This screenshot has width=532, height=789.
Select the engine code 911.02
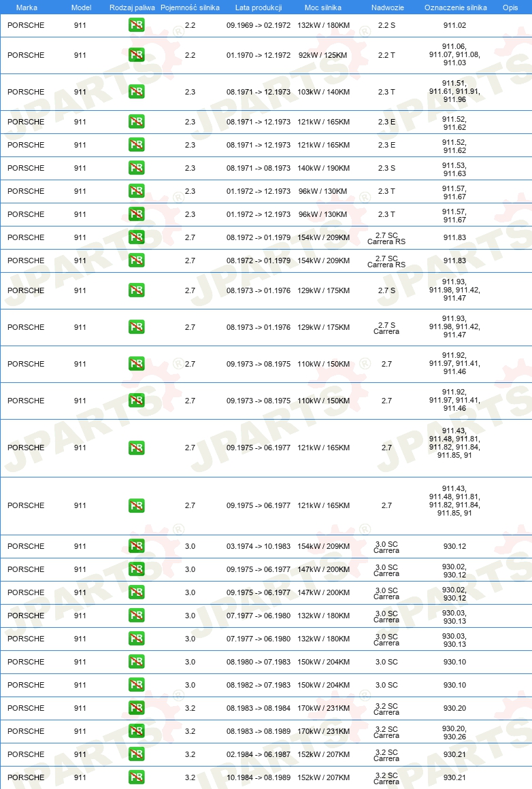pyautogui.click(x=454, y=25)
